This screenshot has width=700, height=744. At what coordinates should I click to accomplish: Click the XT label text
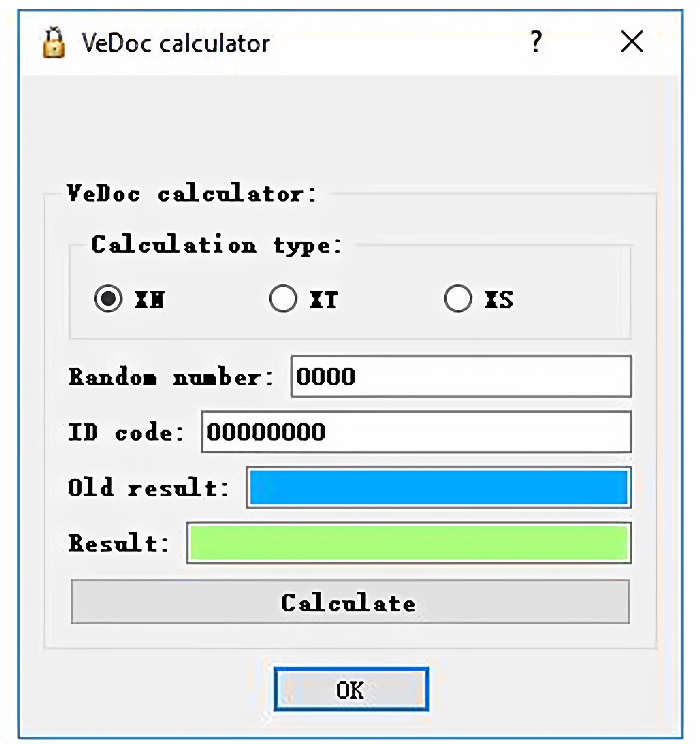[x=324, y=300]
